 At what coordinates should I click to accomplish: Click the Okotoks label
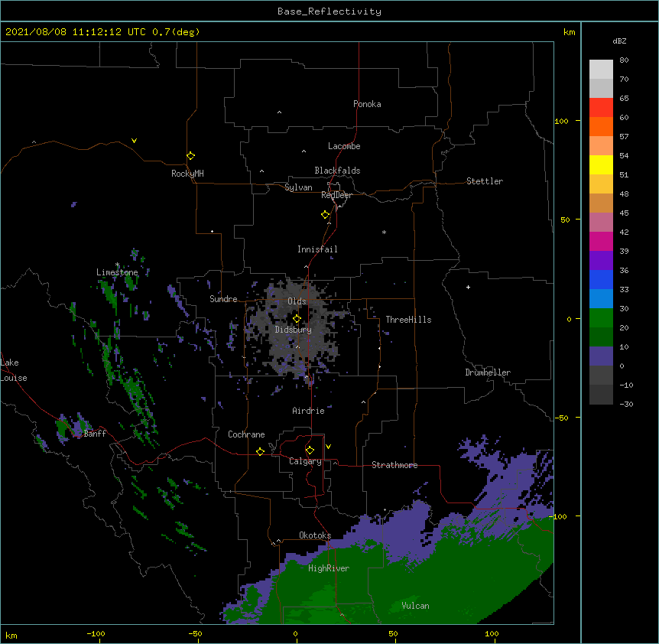(315, 535)
